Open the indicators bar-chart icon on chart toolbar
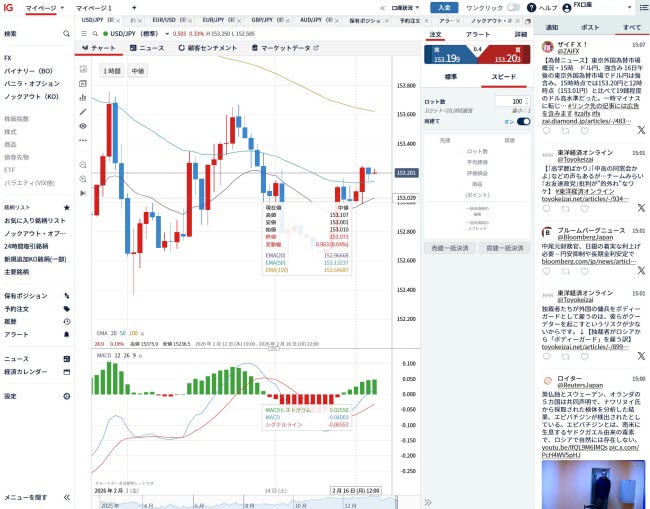This screenshot has width=650, height=509. pyautogui.click(x=83, y=97)
